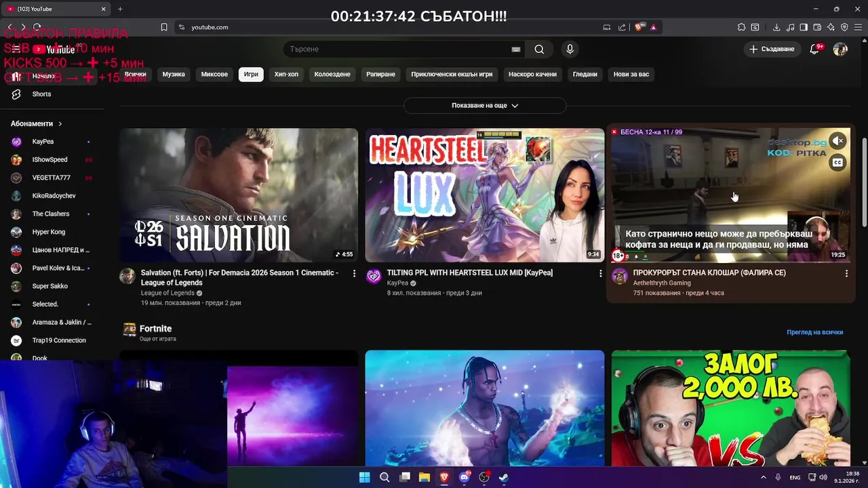Open the on-screen keyboard in search box
The width and height of the screenshot is (868, 488).
516,49
